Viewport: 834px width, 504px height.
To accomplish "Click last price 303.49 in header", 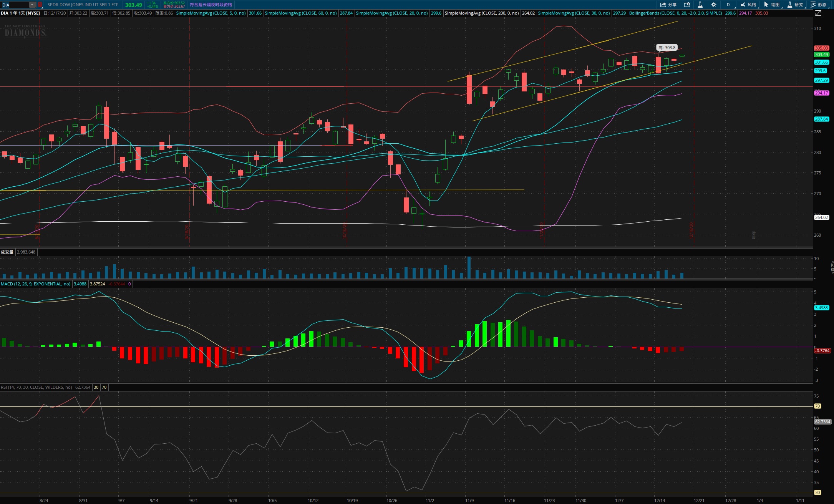I will click(x=133, y=5).
